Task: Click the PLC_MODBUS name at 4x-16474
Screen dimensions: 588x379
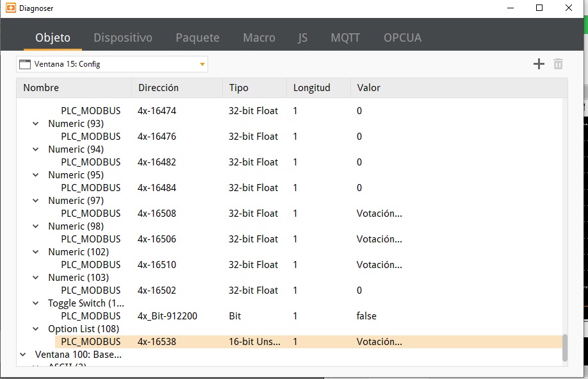Action: pos(91,111)
